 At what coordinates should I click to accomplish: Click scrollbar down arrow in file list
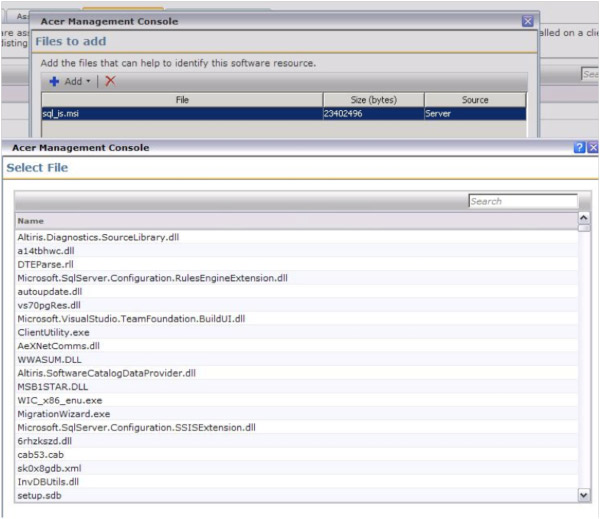pyautogui.click(x=584, y=495)
